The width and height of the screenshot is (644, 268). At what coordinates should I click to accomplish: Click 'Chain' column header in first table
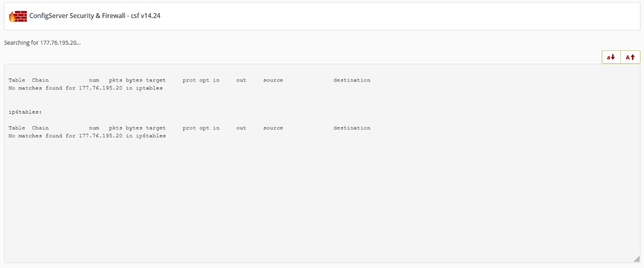(x=40, y=80)
